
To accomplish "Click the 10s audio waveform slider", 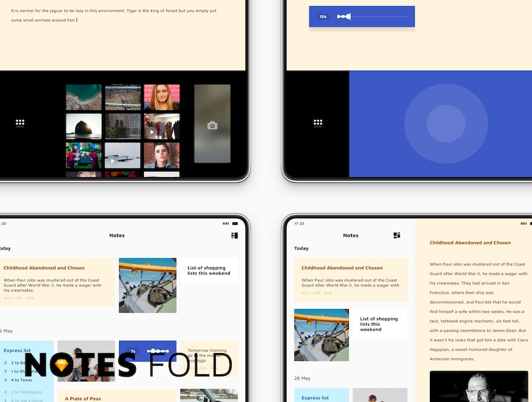I will pyautogui.click(x=372, y=16).
